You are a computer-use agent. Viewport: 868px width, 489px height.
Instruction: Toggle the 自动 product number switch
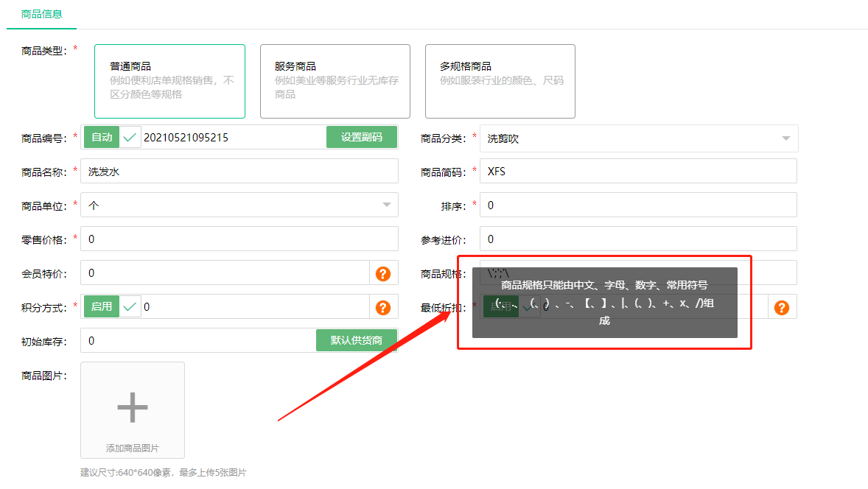pyautogui.click(x=112, y=137)
